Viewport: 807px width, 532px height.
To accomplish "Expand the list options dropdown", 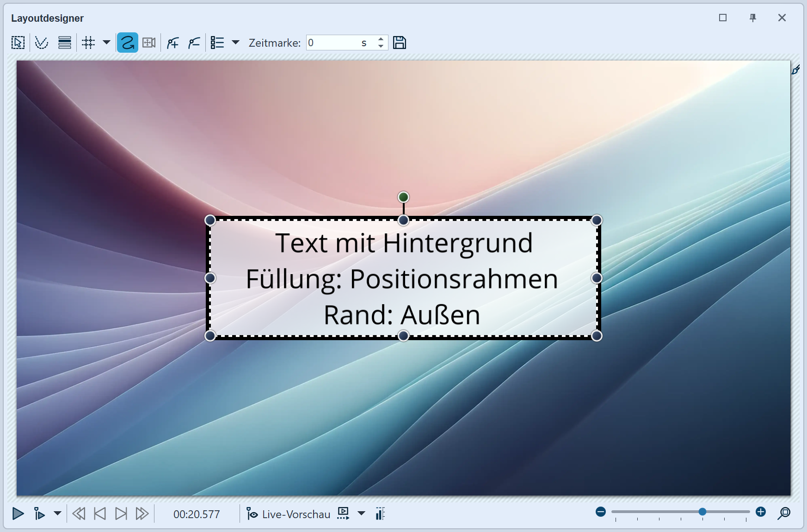I will pyautogui.click(x=236, y=42).
